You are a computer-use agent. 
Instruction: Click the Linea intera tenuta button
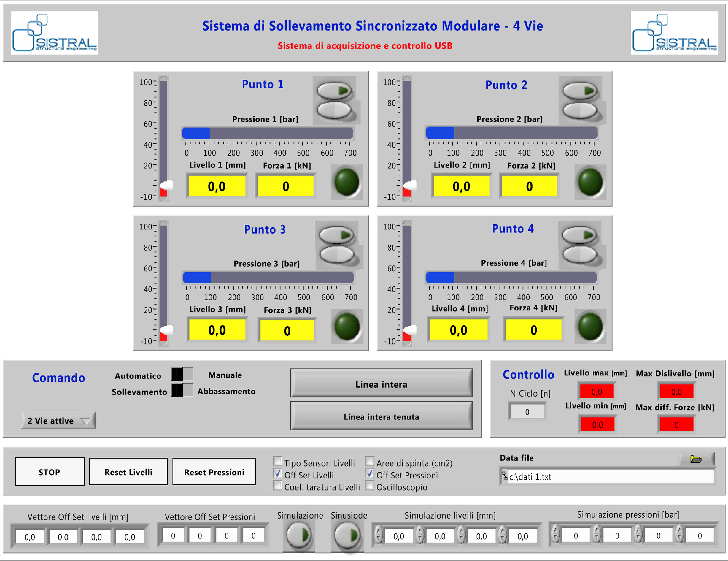[x=381, y=416]
